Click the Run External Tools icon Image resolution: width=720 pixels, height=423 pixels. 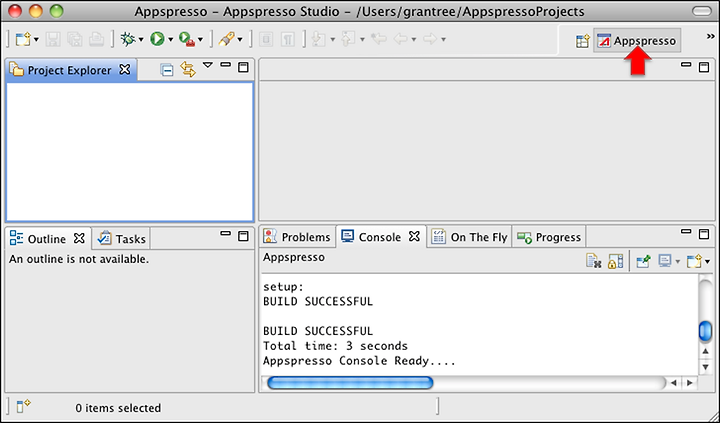click(x=187, y=39)
